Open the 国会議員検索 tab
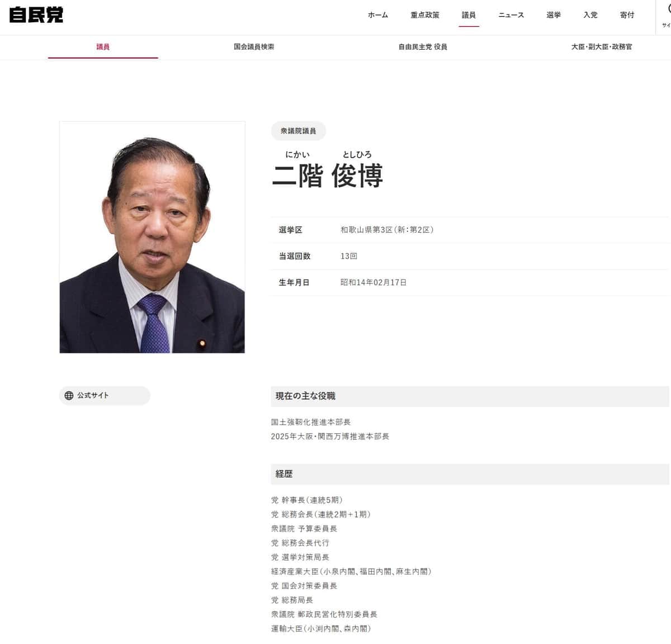 (x=253, y=47)
